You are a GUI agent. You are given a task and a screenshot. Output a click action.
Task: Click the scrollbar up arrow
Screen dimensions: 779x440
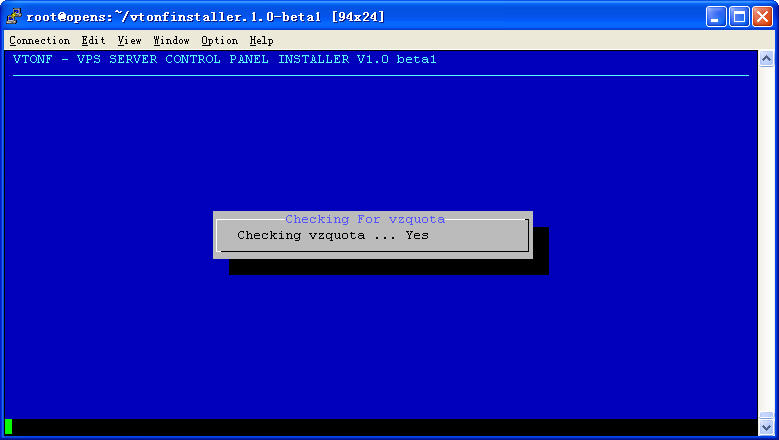[766, 59]
